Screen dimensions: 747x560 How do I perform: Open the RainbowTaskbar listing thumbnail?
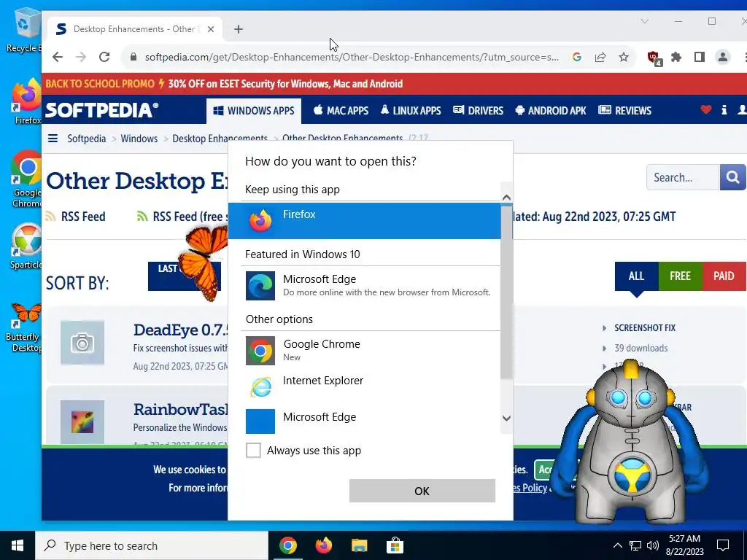82,422
